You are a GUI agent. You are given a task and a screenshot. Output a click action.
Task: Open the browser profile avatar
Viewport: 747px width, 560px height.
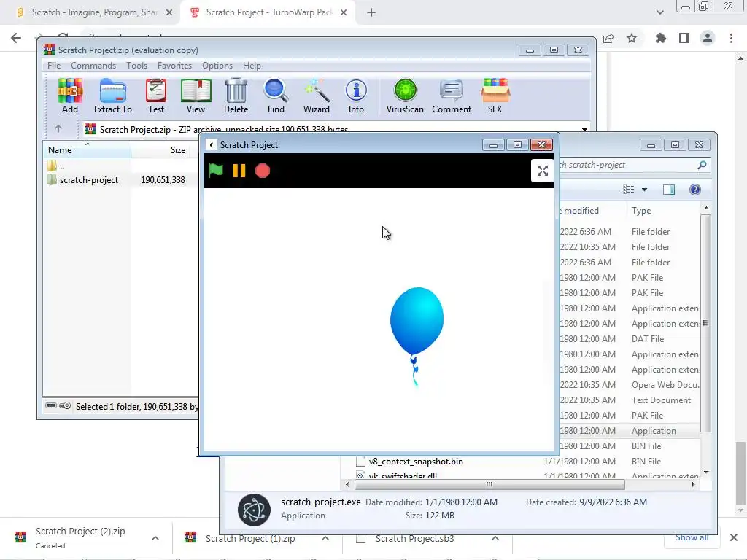(x=708, y=38)
